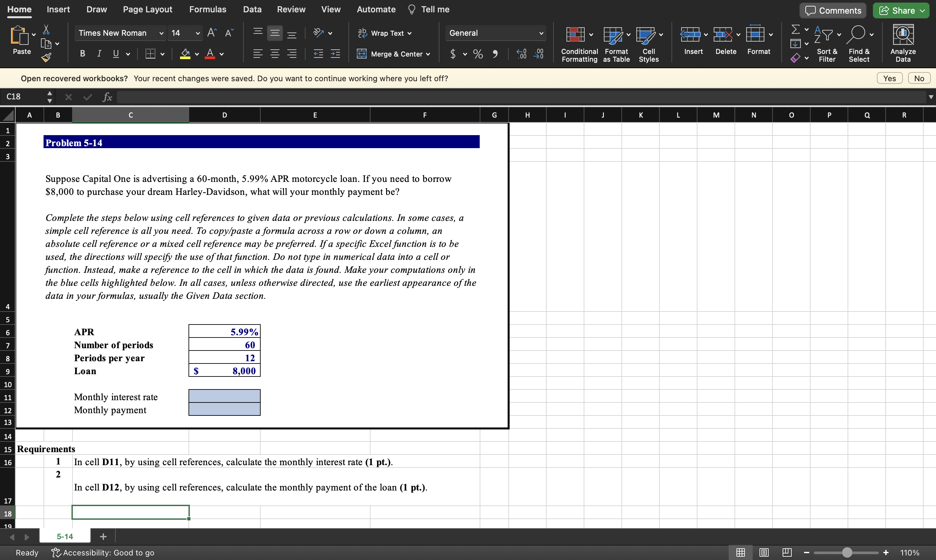
Task: Expand fill color options arrow
Action: click(197, 54)
